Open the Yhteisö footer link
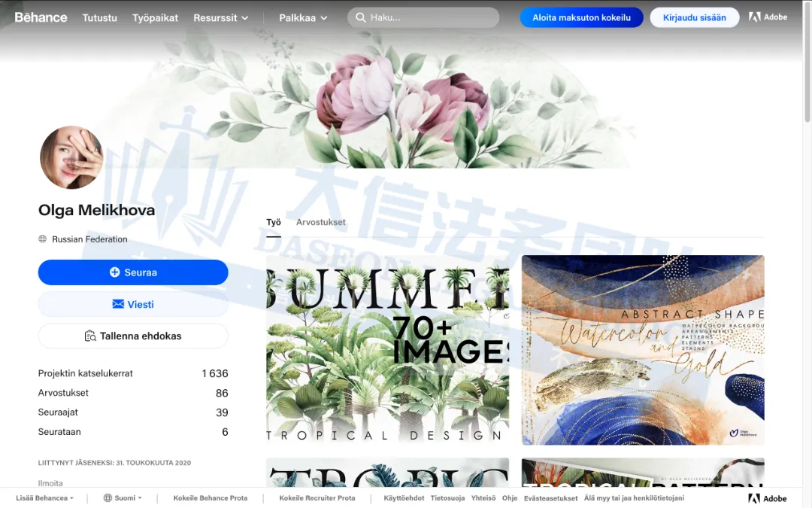The width and height of the screenshot is (812, 508). 483,497
